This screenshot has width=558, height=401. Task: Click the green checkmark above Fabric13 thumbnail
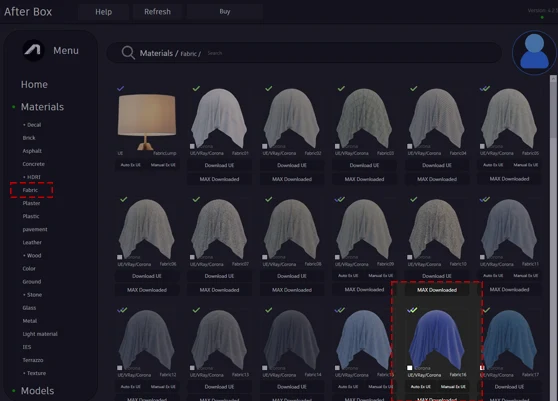[196, 310]
